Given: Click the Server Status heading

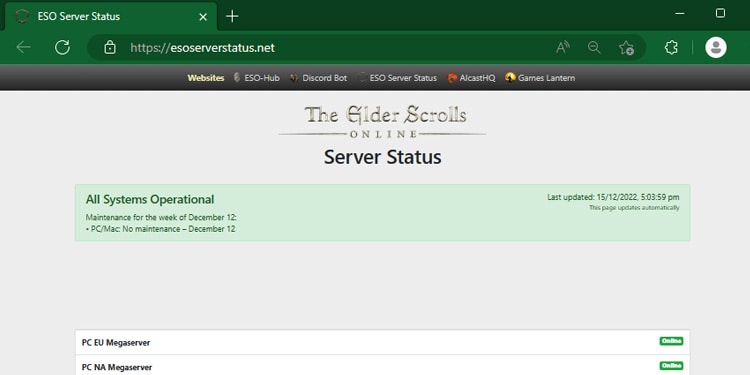Looking at the screenshot, I should 383,157.
